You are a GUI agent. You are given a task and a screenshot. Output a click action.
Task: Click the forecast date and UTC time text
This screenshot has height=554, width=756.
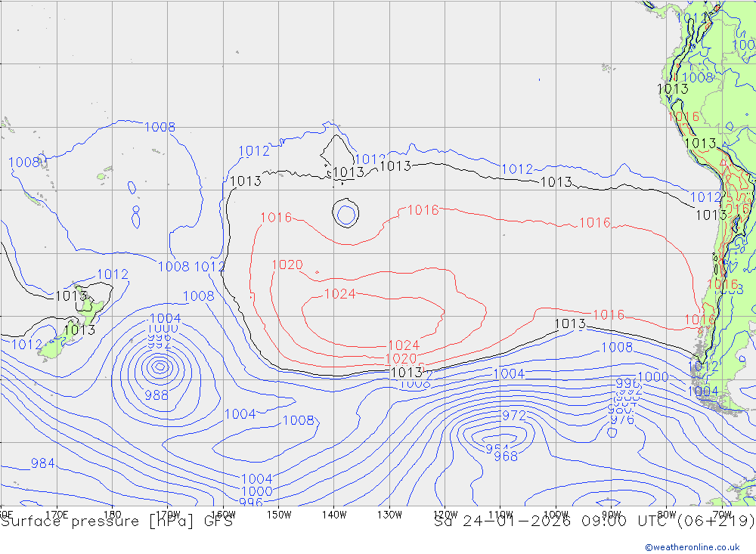click(594, 521)
